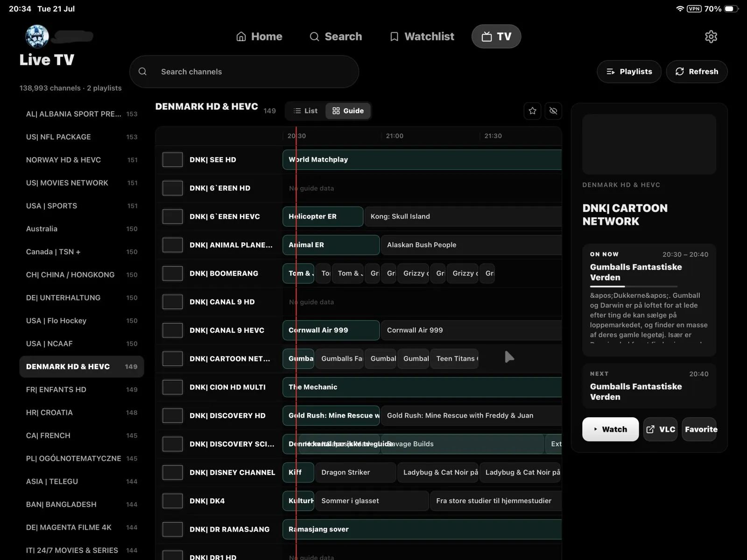The image size is (747, 560).
Task: Open the Next Gumballs Fantastiske Verden card
Action: tap(649, 386)
